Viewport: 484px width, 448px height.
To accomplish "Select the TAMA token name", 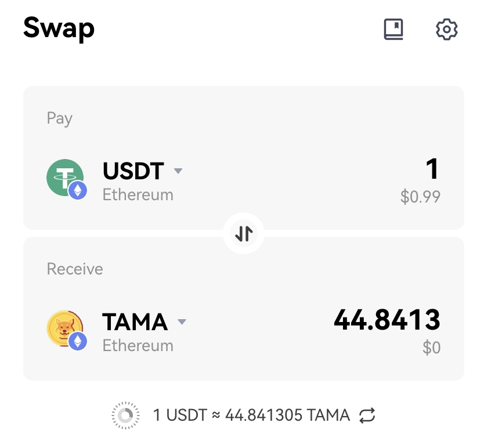I will [135, 321].
